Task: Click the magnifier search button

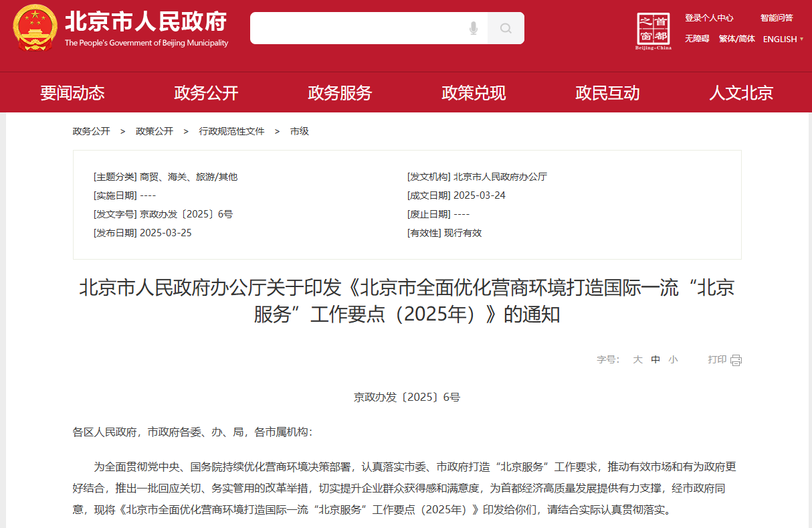Action: 506,28
